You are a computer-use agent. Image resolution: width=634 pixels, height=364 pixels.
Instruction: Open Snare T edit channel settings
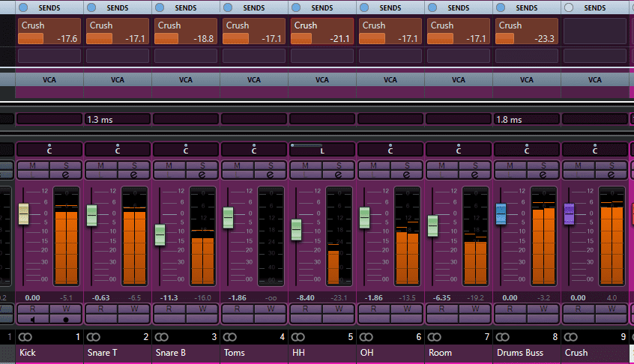134,175
